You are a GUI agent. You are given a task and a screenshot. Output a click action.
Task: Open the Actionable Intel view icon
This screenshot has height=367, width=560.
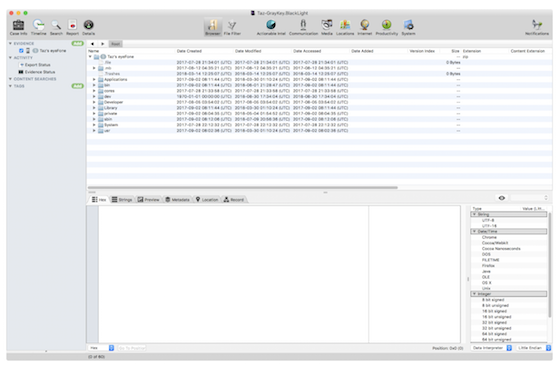click(x=271, y=27)
